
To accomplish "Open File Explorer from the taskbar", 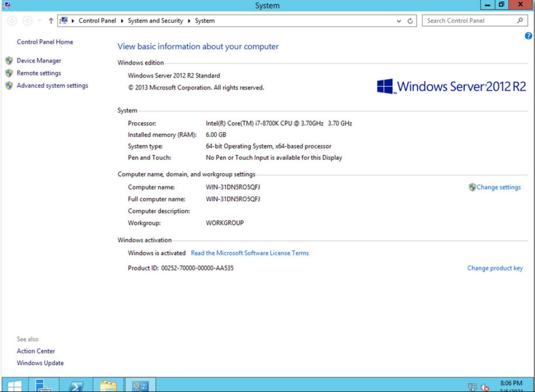I will pos(108,385).
